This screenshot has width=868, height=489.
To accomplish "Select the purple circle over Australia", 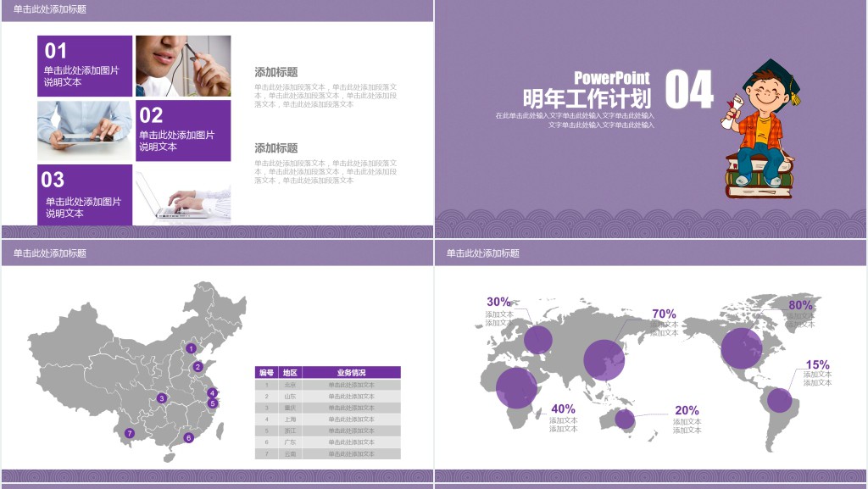I will (625, 419).
